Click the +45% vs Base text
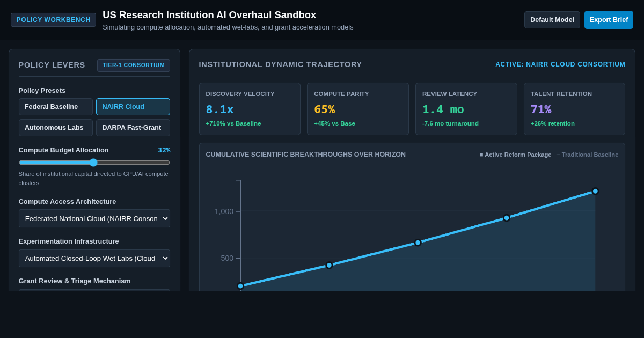This screenshot has height=338, width=644. click(334, 123)
